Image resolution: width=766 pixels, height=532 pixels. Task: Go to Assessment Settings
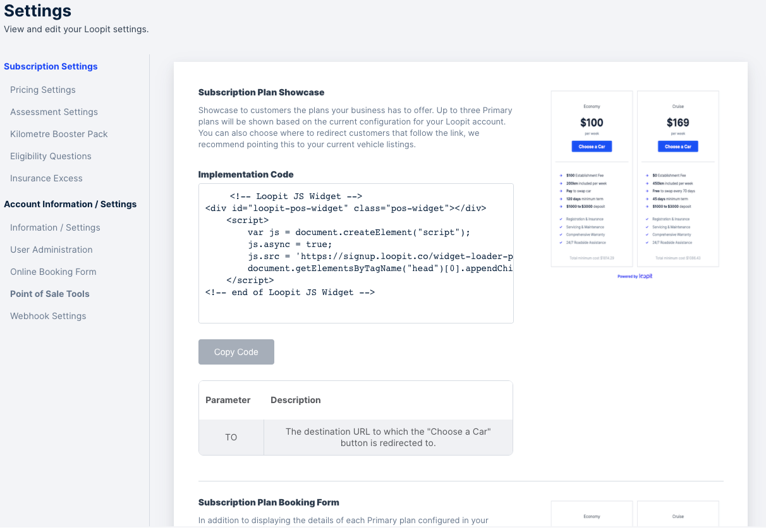(54, 112)
